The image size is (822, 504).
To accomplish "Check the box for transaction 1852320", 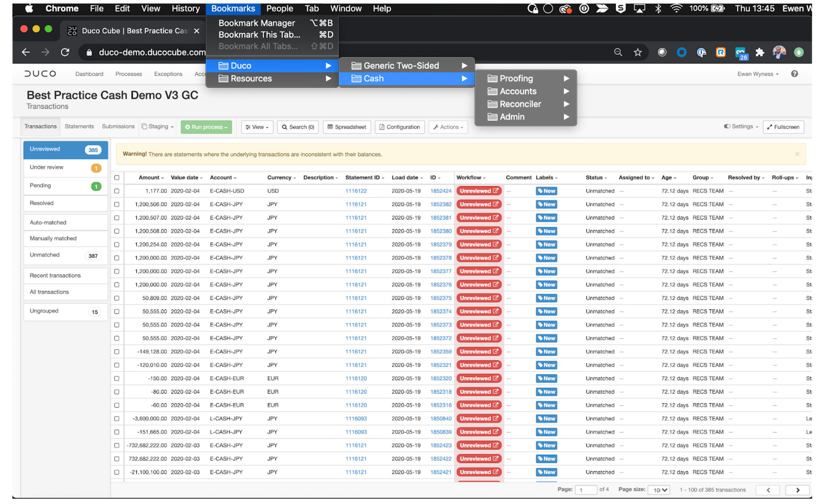I will coord(117,378).
